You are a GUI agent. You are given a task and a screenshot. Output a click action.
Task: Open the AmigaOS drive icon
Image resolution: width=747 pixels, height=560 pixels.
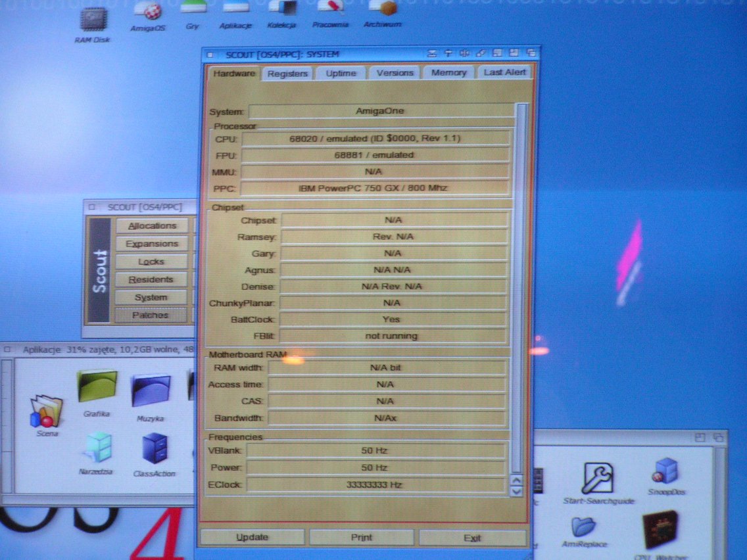pos(147,11)
